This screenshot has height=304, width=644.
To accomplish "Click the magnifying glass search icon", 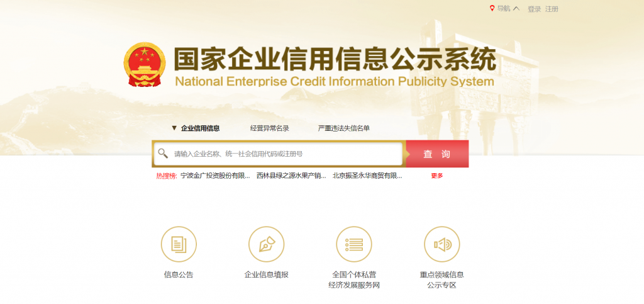I will pyautogui.click(x=163, y=154).
